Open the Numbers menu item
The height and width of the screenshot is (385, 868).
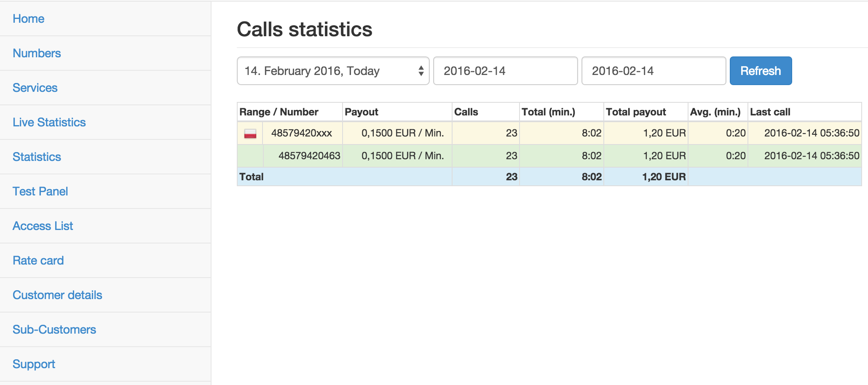pyautogui.click(x=37, y=53)
